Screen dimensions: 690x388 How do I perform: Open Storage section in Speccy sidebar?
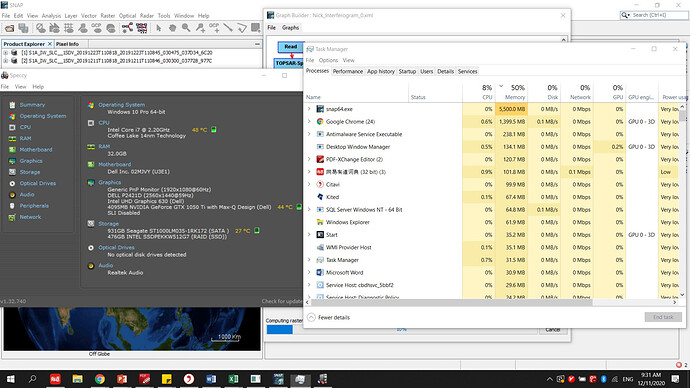29,172
